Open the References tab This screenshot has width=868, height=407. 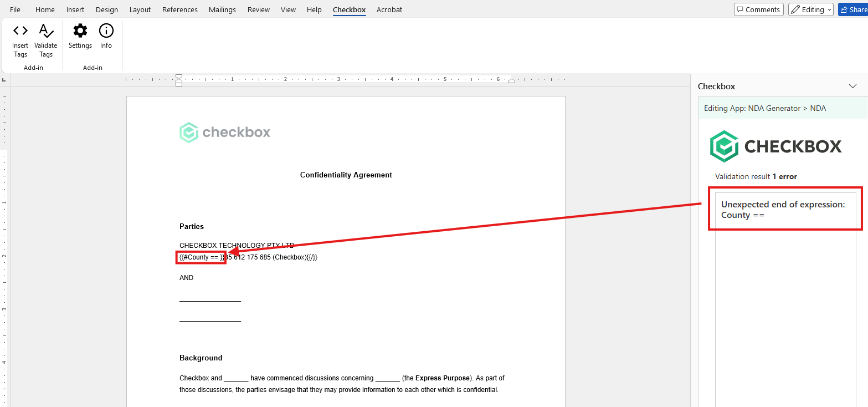tap(180, 9)
